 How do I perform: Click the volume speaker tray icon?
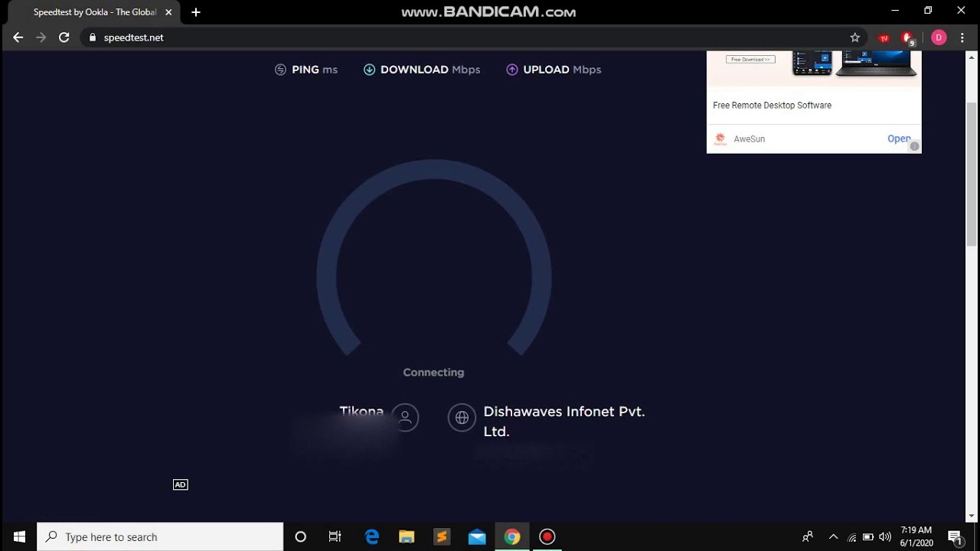(x=885, y=537)
